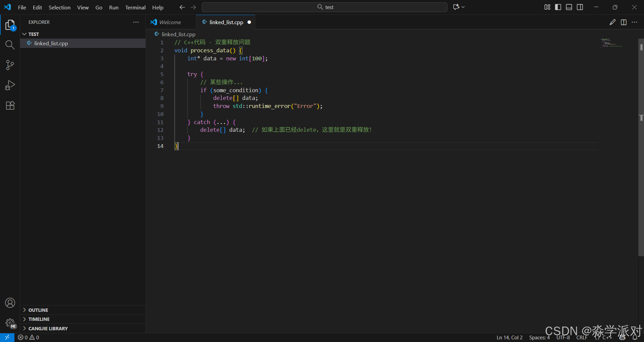Open the Source Control view
644x342 pixels.
tap(10, 65)
